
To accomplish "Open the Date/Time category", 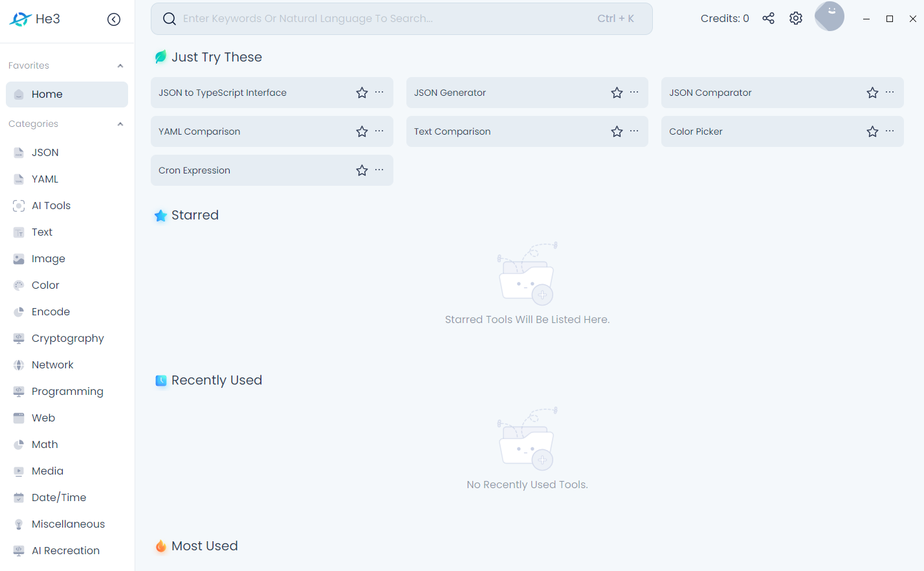I will pos(59,498).
